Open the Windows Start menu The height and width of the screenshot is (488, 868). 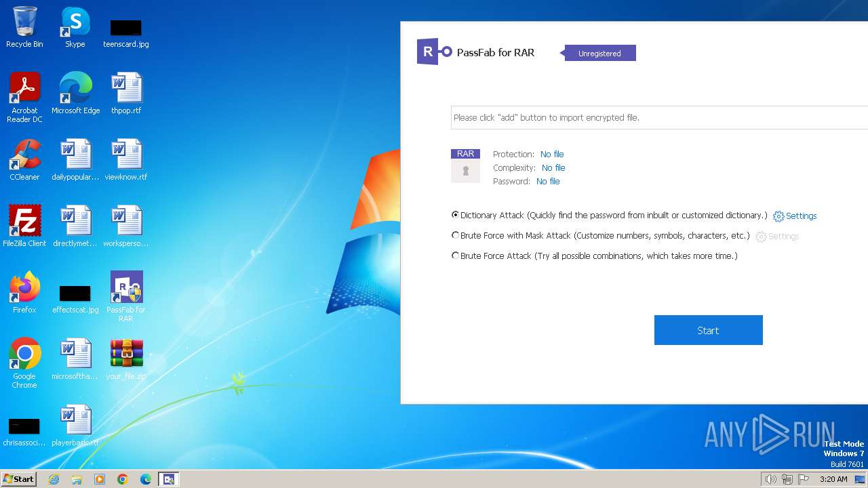(x=19, y=479)
